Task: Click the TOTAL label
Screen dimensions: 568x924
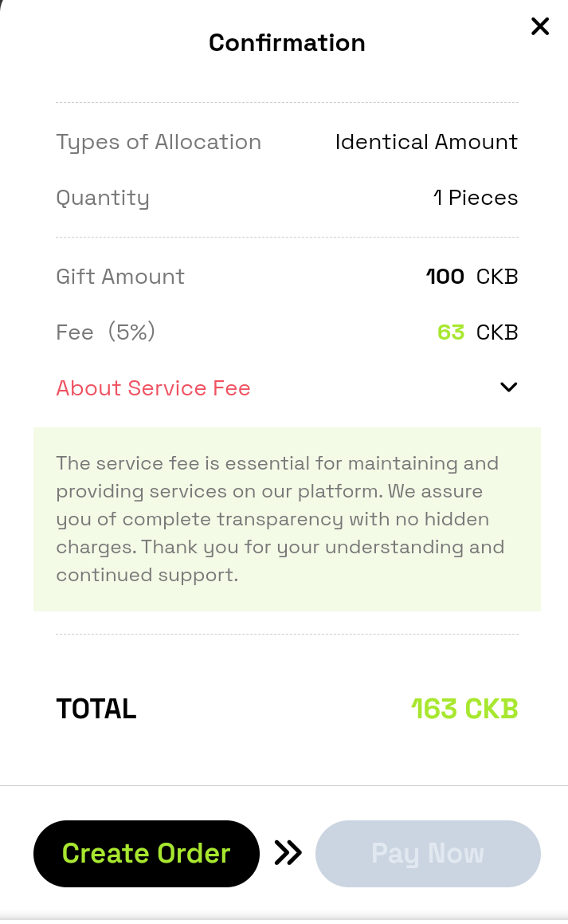Action: tap(96, 709)
